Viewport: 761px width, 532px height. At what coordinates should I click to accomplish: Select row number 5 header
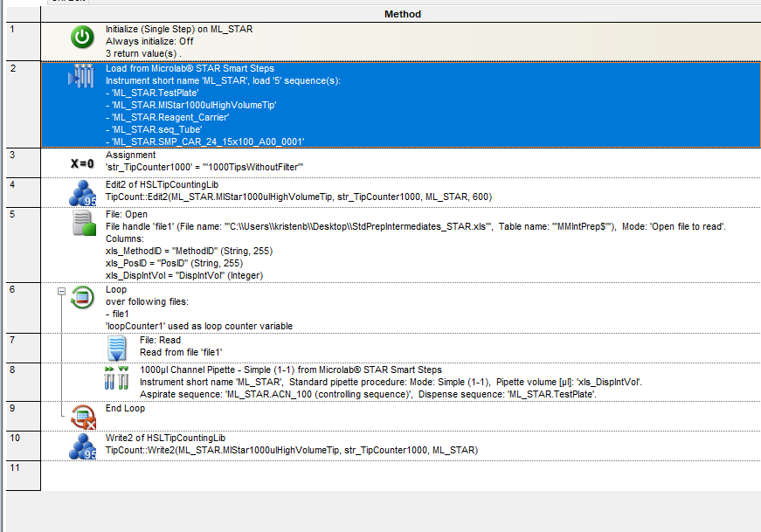(24, 245)
